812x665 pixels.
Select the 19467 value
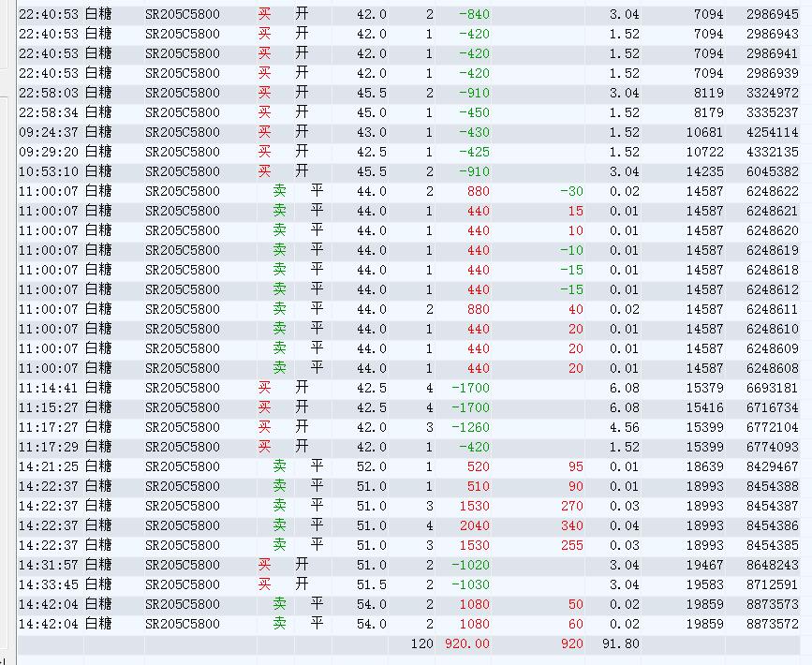704,566
